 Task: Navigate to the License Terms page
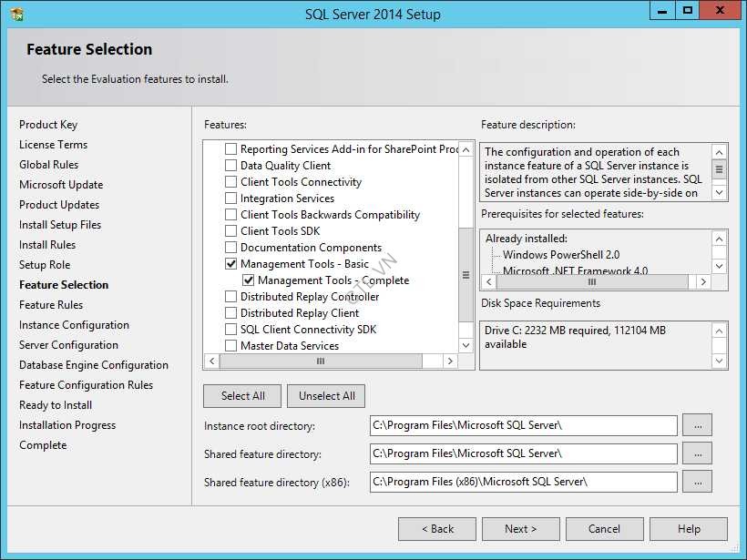(x=51, y=144)
